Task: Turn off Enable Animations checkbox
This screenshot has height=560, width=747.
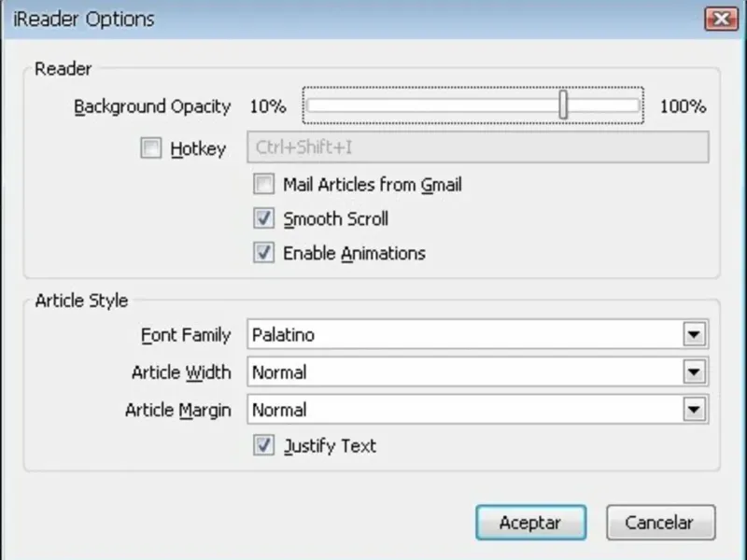Action: (x=265, y=253)
